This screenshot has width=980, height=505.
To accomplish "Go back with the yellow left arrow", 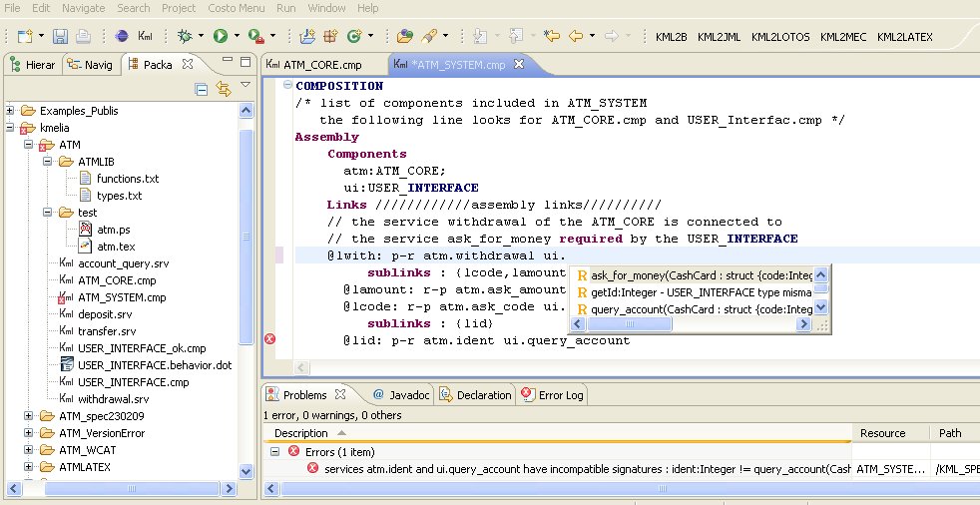I will pyautogui.click(x=576, y=37).
